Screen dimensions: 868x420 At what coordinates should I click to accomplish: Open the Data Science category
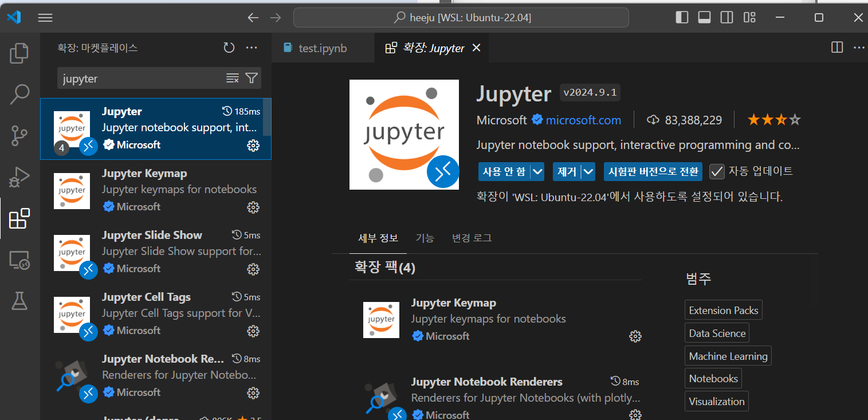717,333
